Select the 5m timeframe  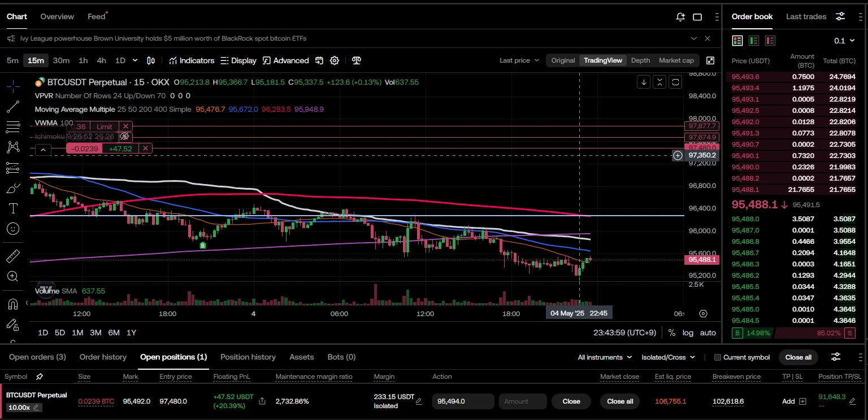point(12,60)
